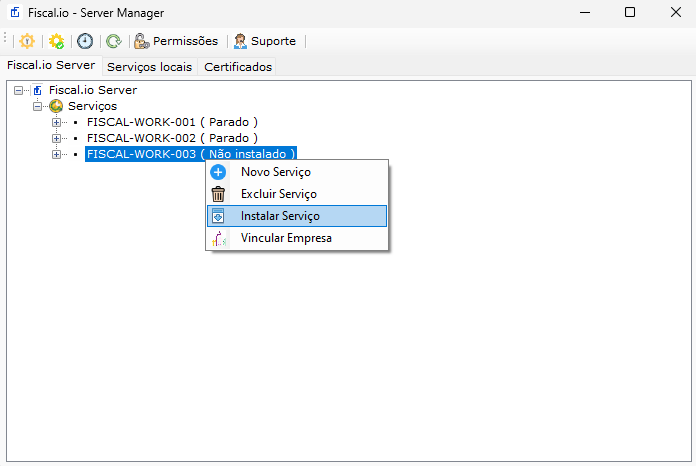Open Suporte in the toolbar
The width and height of the screenshot is (696, 466).
(x=265, y=41)
